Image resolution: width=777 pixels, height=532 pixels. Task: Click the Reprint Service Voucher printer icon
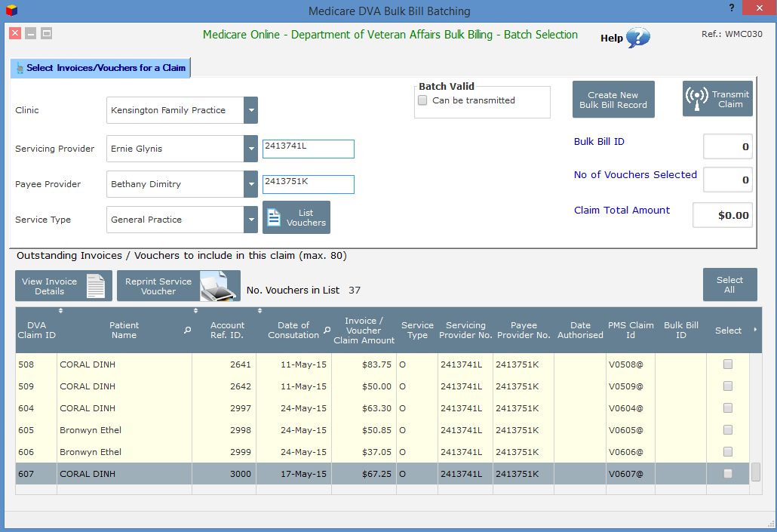pyautogui.click(x=218, y=286)
